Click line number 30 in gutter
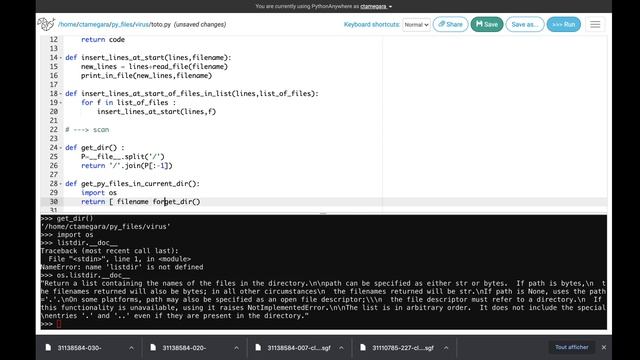The image size is (640, 360). tap(53, 201)
